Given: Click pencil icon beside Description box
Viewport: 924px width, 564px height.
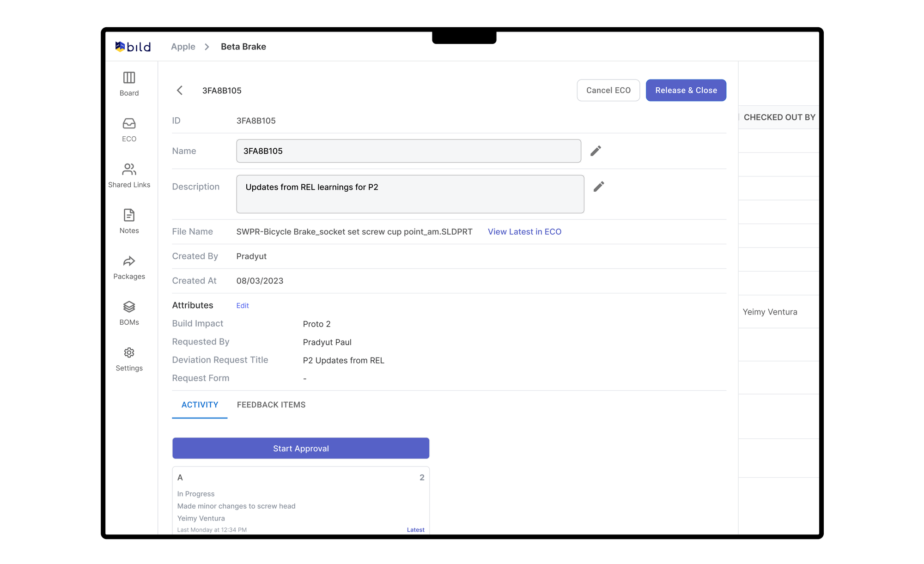Looking at the screenshot, I should coord(599,187).
